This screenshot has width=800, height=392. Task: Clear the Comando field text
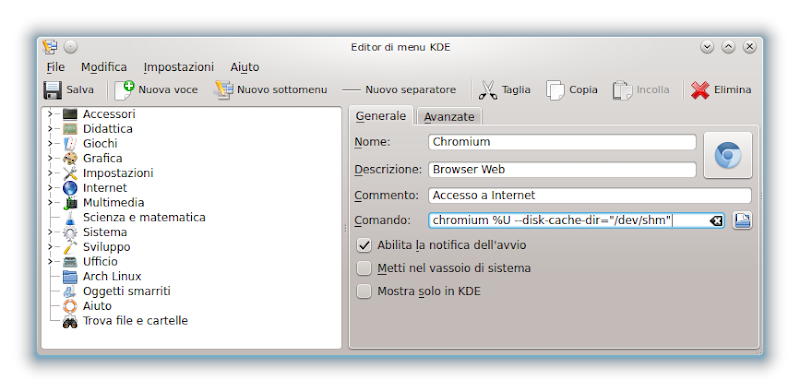[716, 220]
